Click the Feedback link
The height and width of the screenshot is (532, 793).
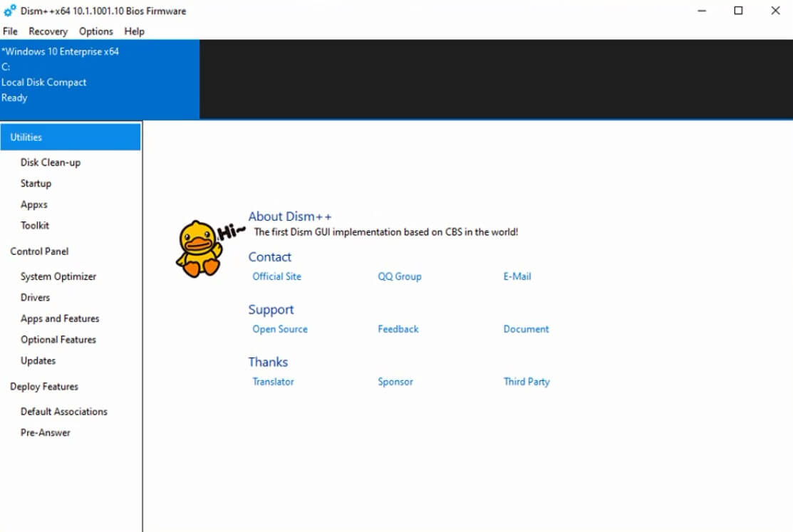coord(398,329)
